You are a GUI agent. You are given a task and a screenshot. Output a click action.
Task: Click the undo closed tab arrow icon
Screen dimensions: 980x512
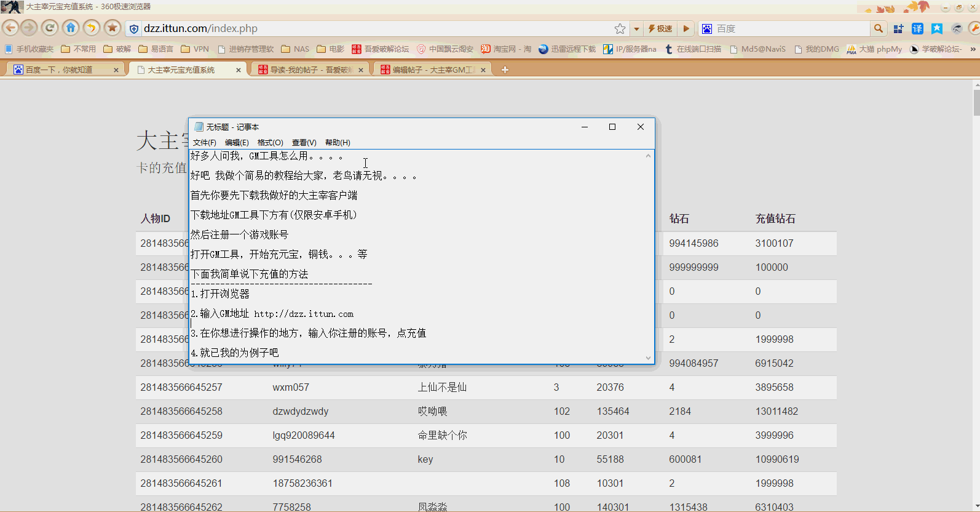(x=92, y=28)
